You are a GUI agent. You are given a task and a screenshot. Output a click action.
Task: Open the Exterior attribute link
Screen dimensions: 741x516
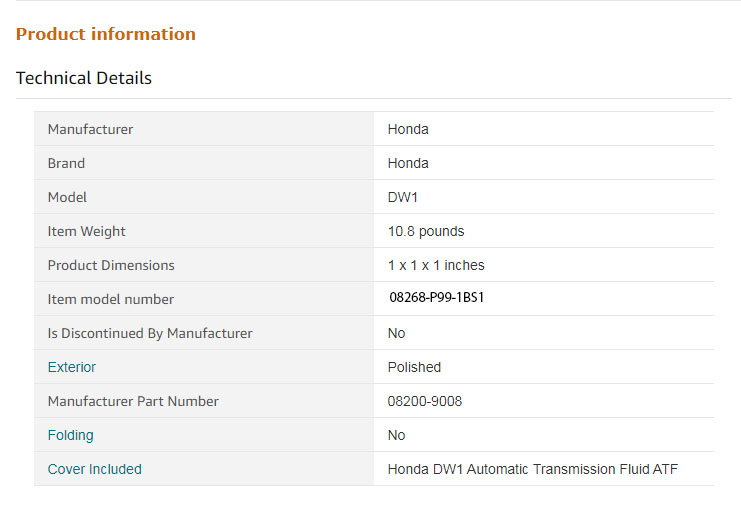[72, 367]
